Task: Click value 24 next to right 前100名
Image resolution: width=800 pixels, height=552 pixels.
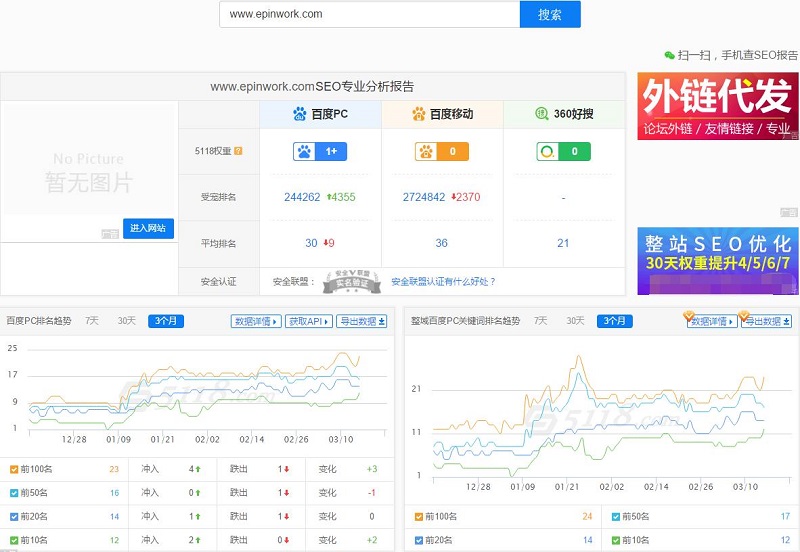Action: click(587, 517)
